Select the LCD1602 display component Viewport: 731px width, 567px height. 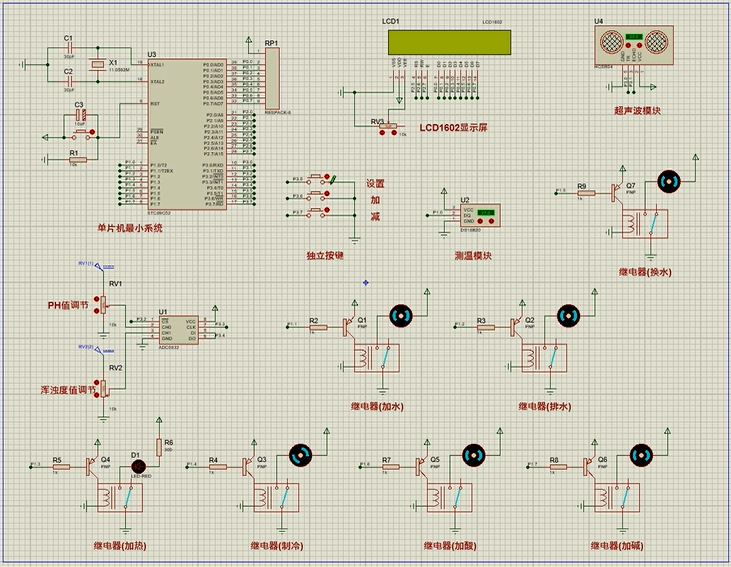(449, 42)
